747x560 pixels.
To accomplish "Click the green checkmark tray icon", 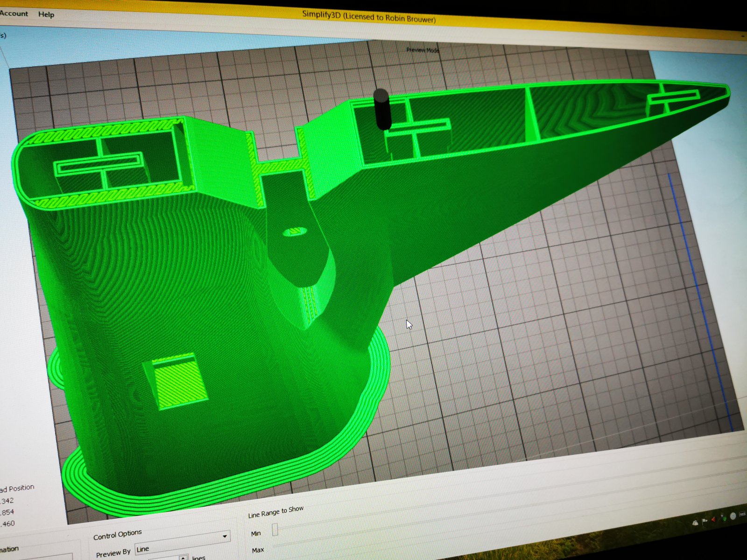I will pos(725,518).
